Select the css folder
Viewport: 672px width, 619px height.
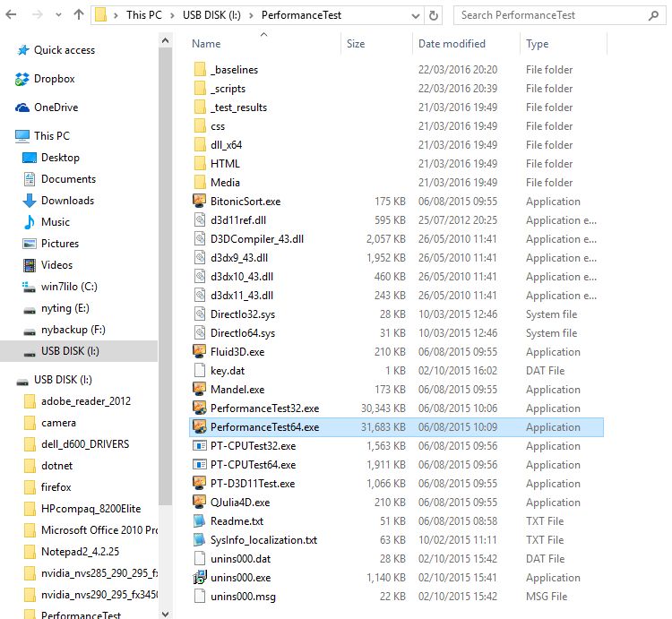[x=218, y=126]
